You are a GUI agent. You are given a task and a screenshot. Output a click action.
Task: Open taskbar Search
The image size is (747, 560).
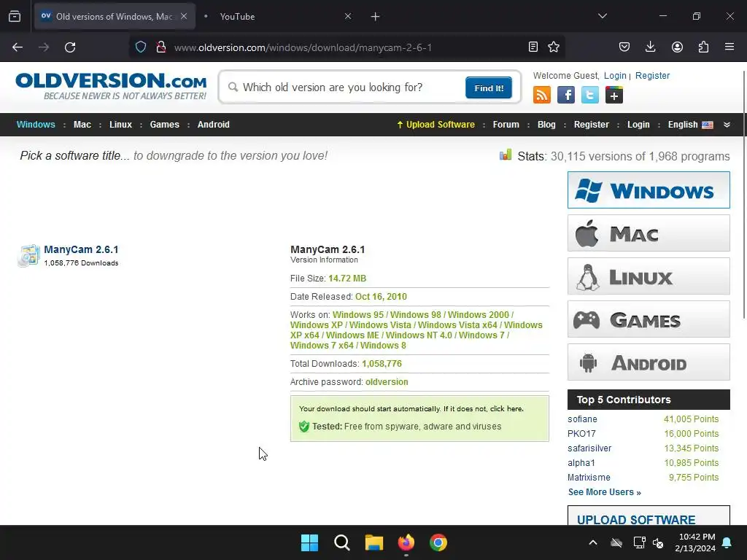point(341,542)
